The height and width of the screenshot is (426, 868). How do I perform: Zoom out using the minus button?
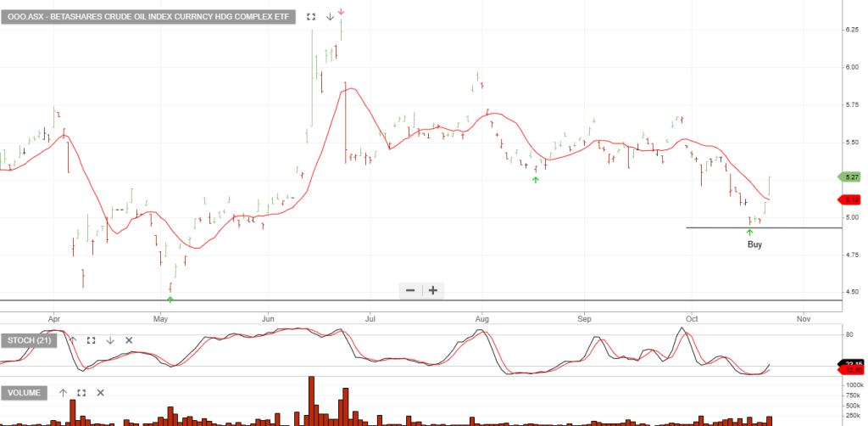410,290
